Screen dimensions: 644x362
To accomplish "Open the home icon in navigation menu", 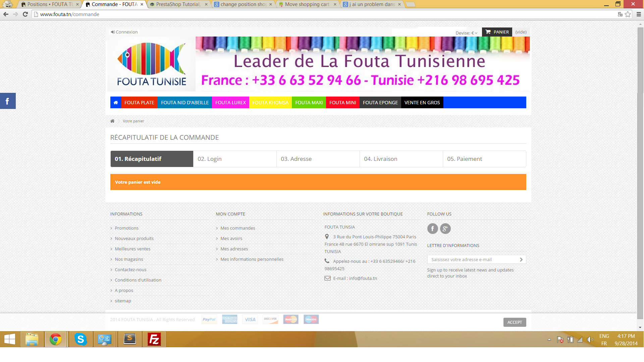I will tap(116, 103).
